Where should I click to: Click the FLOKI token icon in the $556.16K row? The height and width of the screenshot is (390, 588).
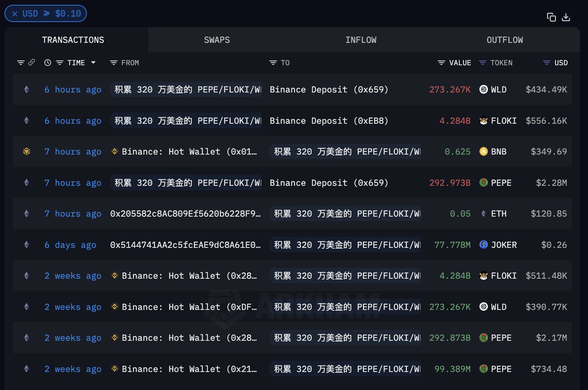(483, 121)
